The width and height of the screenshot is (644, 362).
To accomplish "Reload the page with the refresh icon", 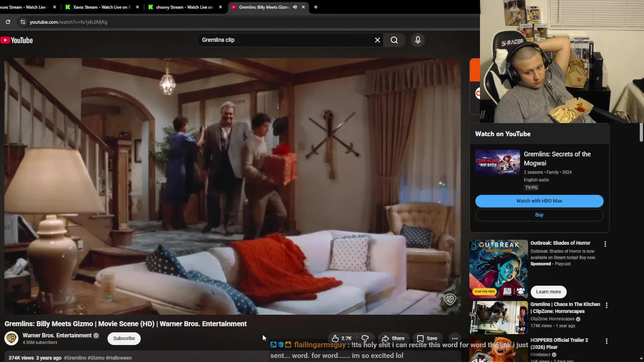I will [x=8, y=22].
